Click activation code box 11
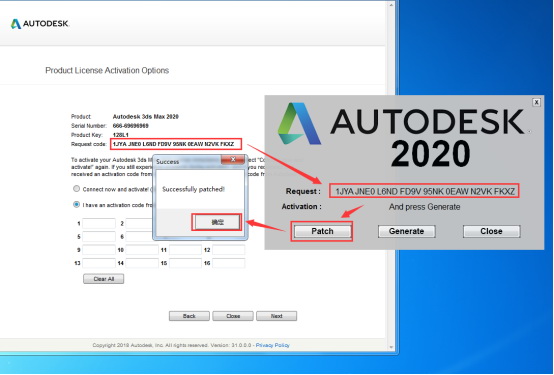The width and height of the screenshot is (554, 375). click(x=185, y=250)
